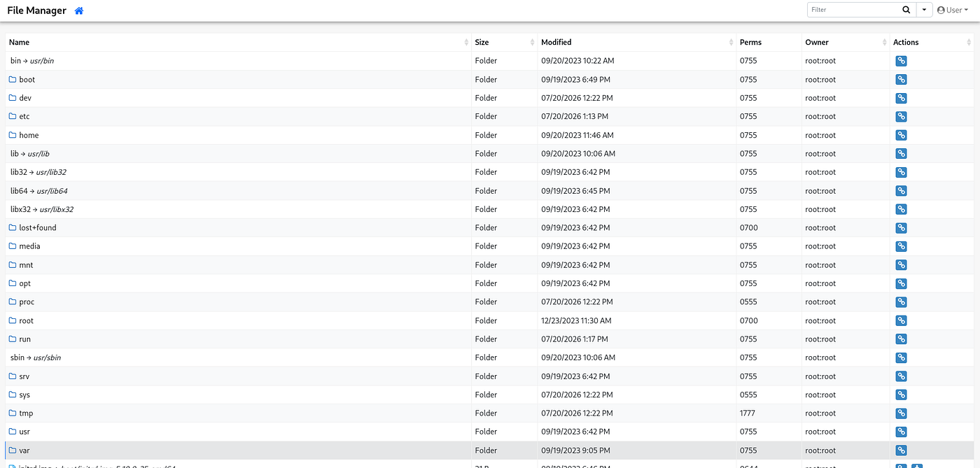Screen dimensions: 980x468
Task: Click the direct link icon for var row
Action: (x=901, y=451)
